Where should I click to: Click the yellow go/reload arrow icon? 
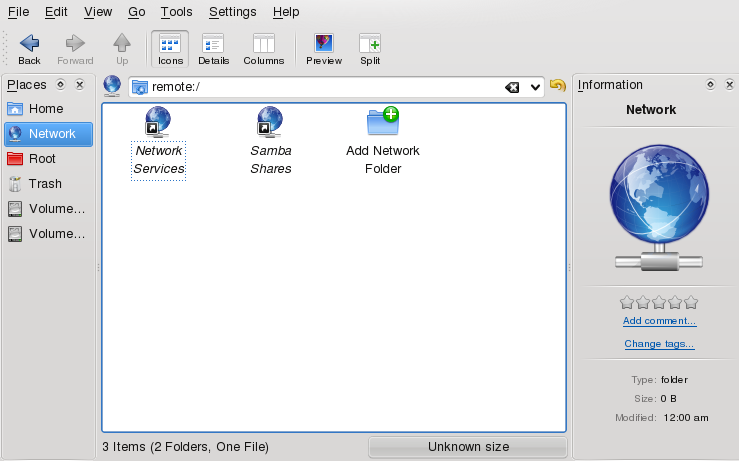click(x=558, y=86)
